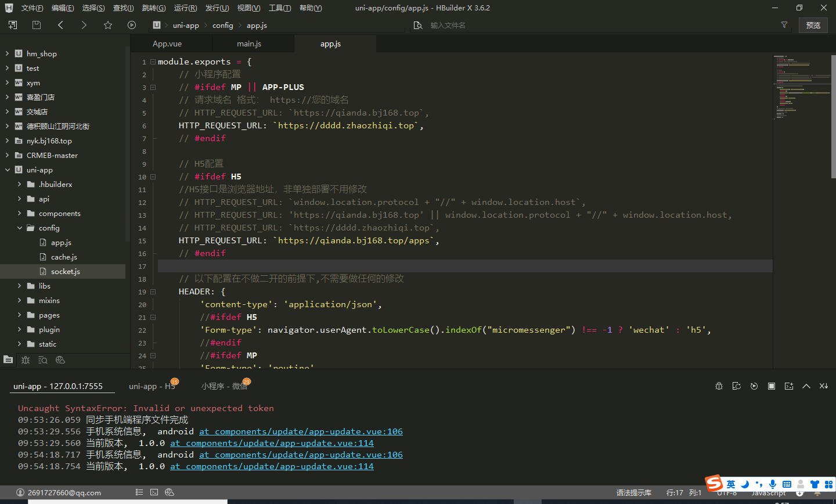Toggle the fold marker at line 10
Image resolution: width=836 pixels, height=504 pixels.
pyautogui.click(x=153, y=177)
